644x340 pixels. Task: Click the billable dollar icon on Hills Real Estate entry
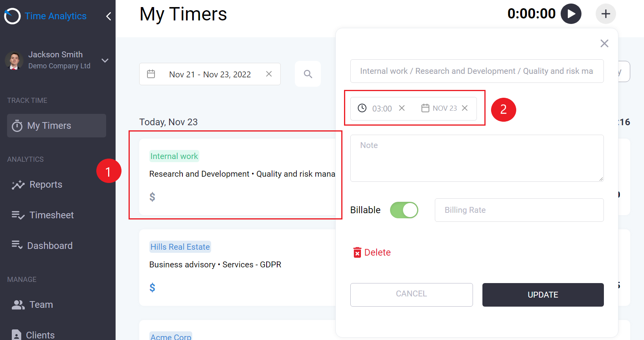pyautogui.click(x=152, y=288)
